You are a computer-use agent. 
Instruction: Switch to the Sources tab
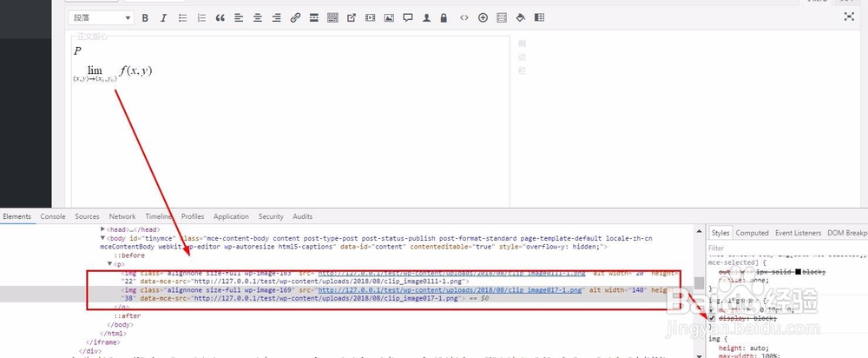point(88,216)
